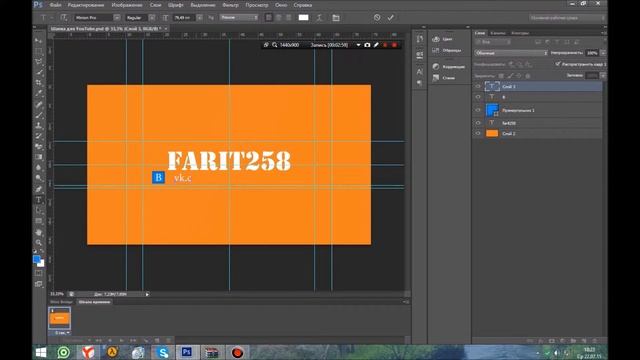Hide the Прямоугольник 1 layer
The width and height of the screenshot is (640, 360).
tap(478, 110)
